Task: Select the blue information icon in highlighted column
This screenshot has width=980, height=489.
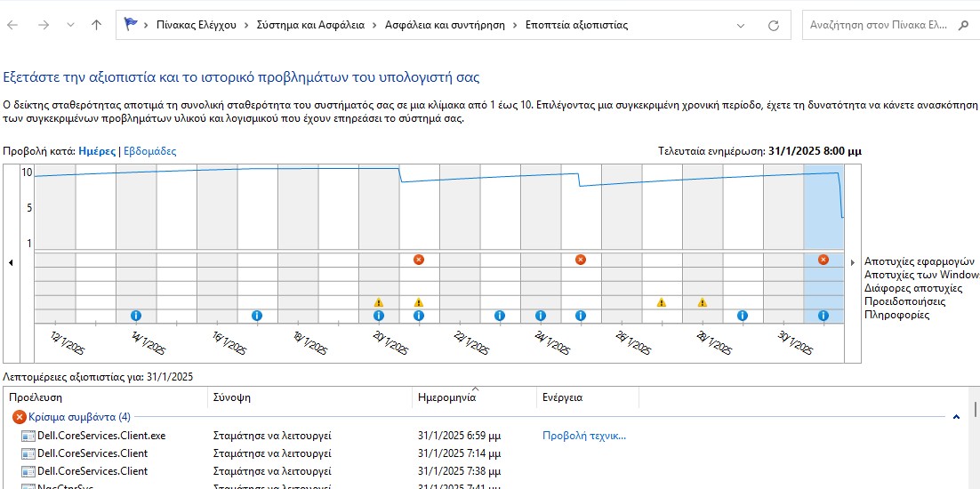Action: click(x=823, y=316)
